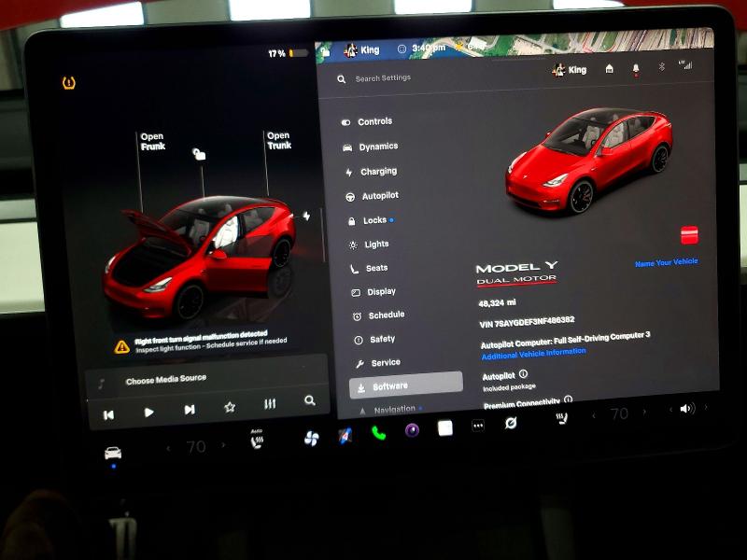Click the media search magnifier icon
Screen dimensions: 747x560
[x=310, y=400]
